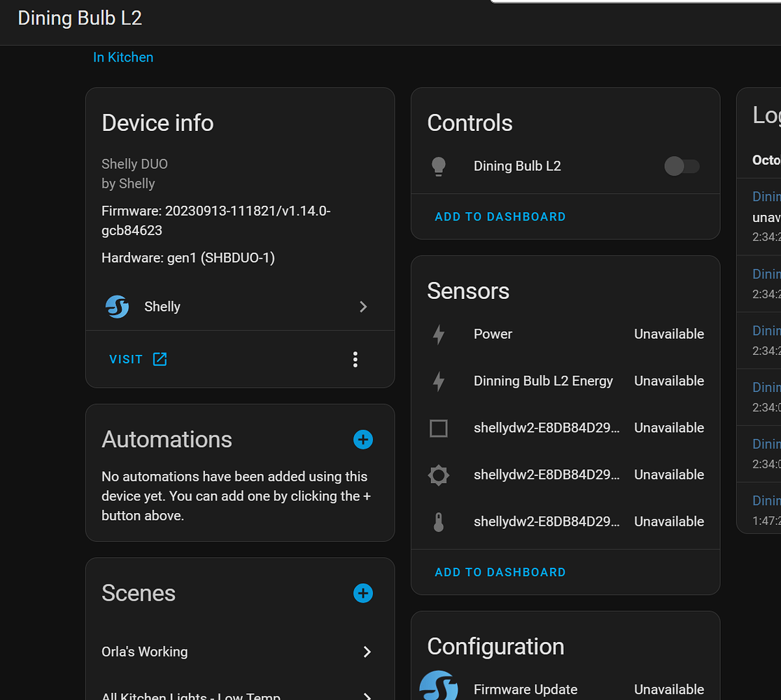Click the thermometer icon in Sensors list
The width and height of the screenshot is (781, 700).
(439, 521)
